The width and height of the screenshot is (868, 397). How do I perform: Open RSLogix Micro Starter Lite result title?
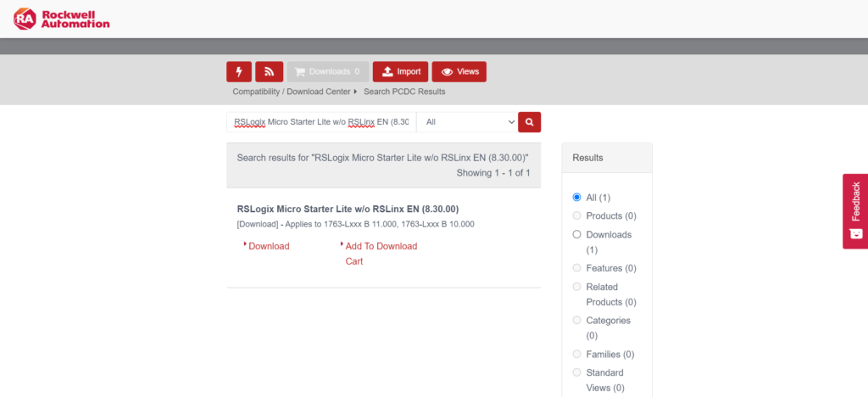pyautogui.click(x=348, y=209)
